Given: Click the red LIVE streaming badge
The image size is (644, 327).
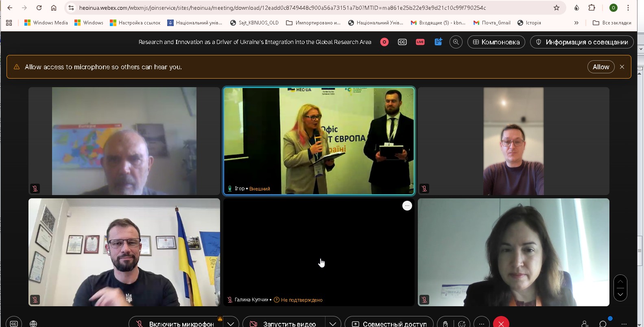Looking at the screenshot, I should [420, 42].
